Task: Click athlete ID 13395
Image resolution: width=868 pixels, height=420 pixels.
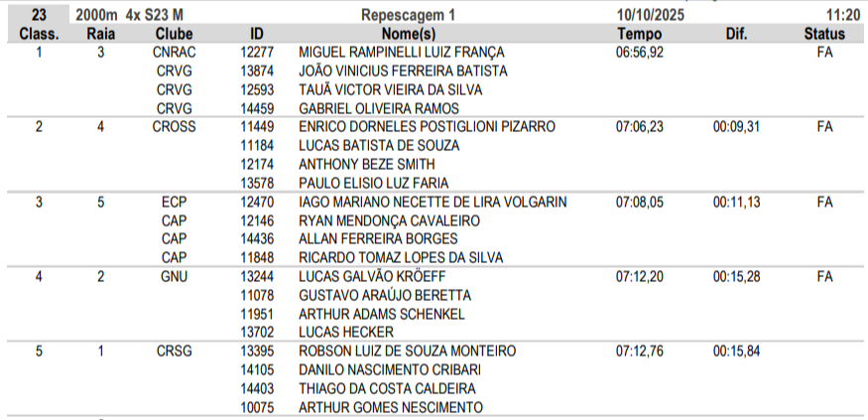Action: pyautogui.click(x=257, y=351)
